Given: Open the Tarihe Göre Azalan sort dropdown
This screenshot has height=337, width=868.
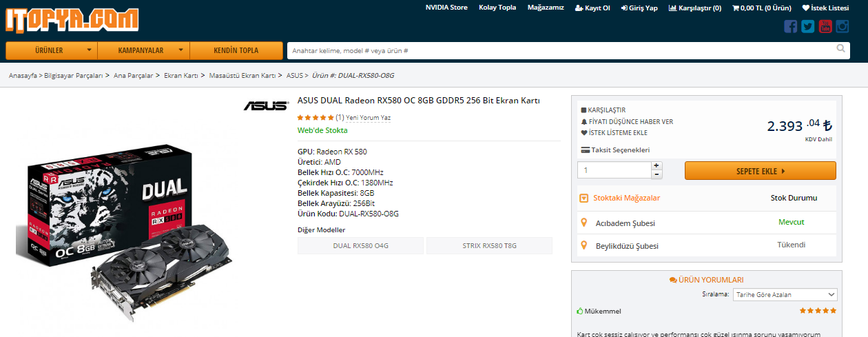Looking at the screenshot, I should tap(785, 294).
